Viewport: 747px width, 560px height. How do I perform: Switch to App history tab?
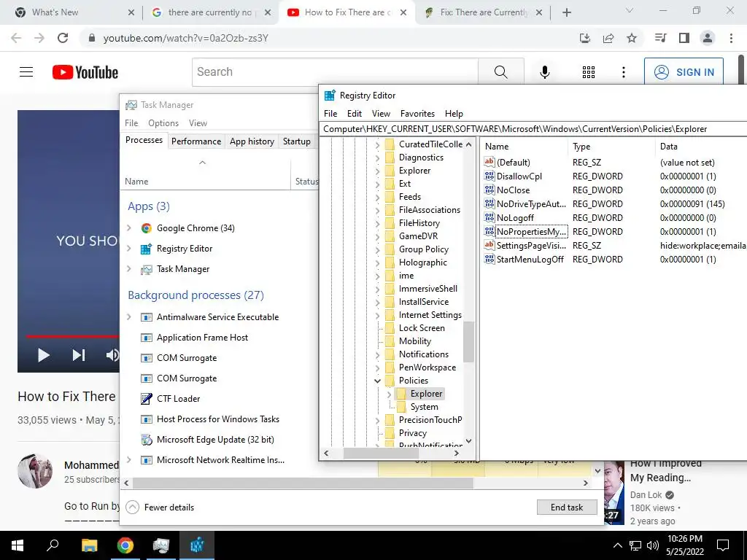coord(252,141)
